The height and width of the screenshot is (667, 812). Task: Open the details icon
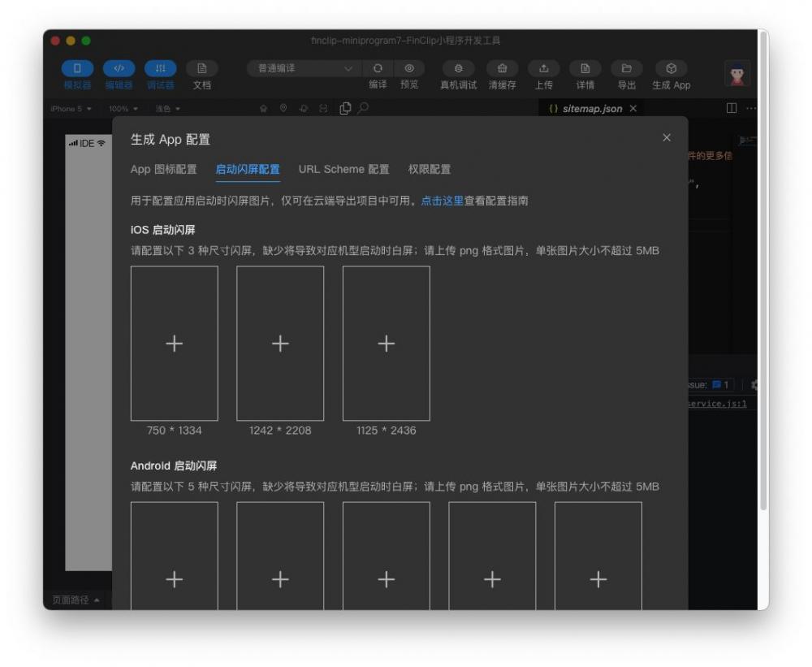tap(585, 68)
